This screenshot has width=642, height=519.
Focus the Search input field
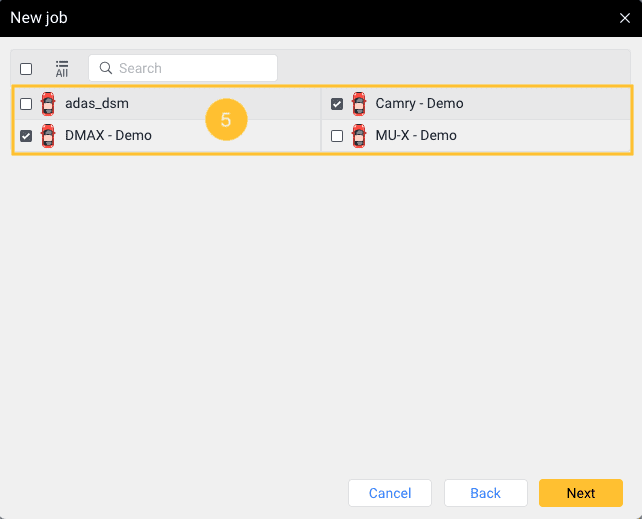[190, 68]
